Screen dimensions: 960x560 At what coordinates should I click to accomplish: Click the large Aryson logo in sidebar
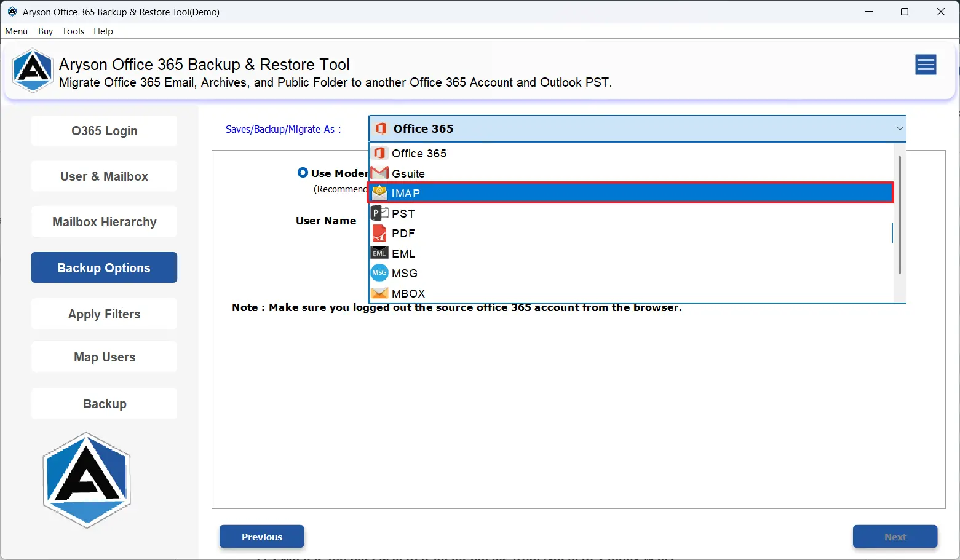[86, 480]
